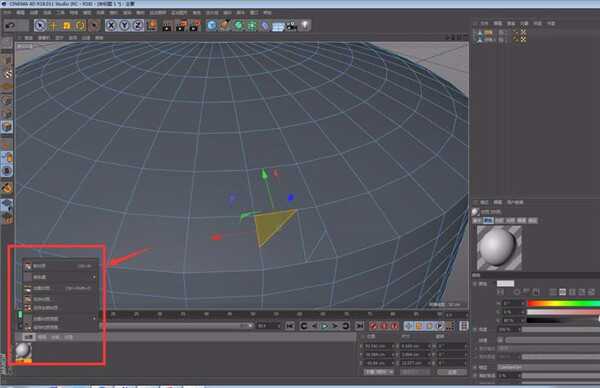Viewport: 600px width, 388px height.
Task: Click the Apply button in Coordinates
Action: click(452, 372)
